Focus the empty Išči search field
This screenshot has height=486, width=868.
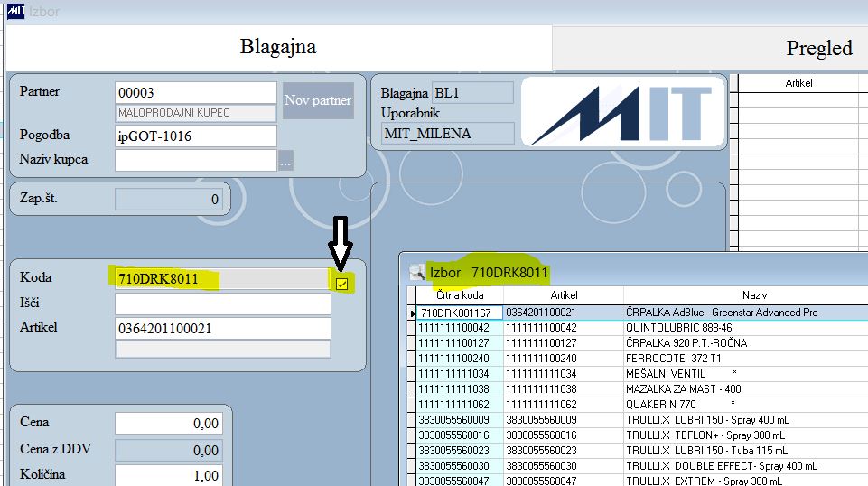222,304
